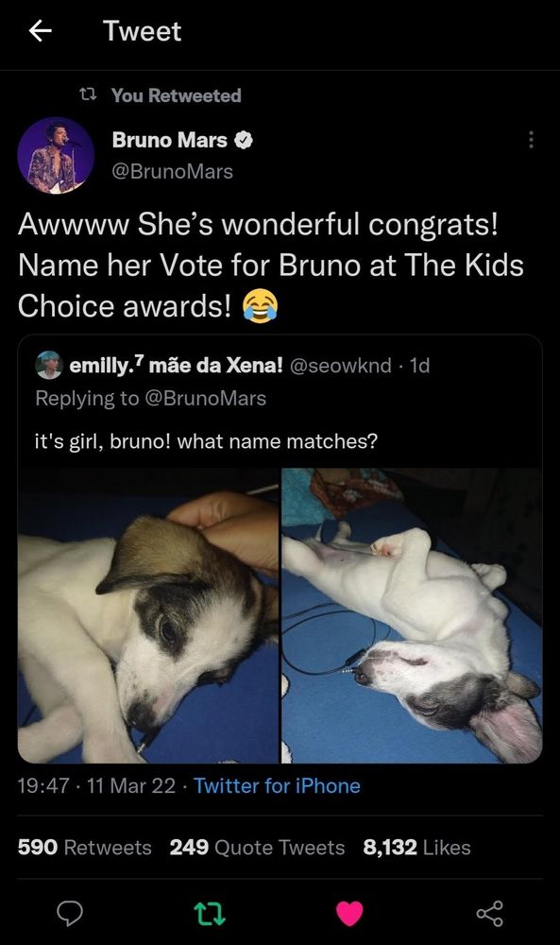Tap Replying to @BrunoMars mention
Screen dimensions: 560x945
pyautogui.click(x=205, y=399)
